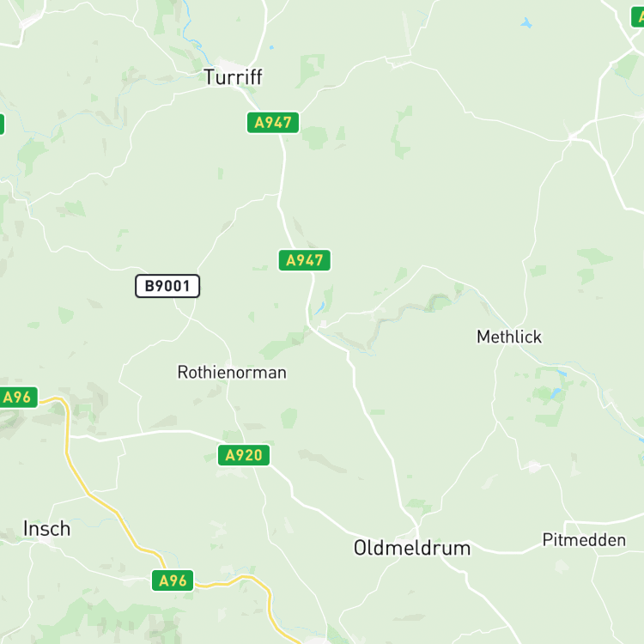The image size is (644, 644).
Task: Click the A947 shield nearest the B9001 shield
Action: (x=304, y=260)
